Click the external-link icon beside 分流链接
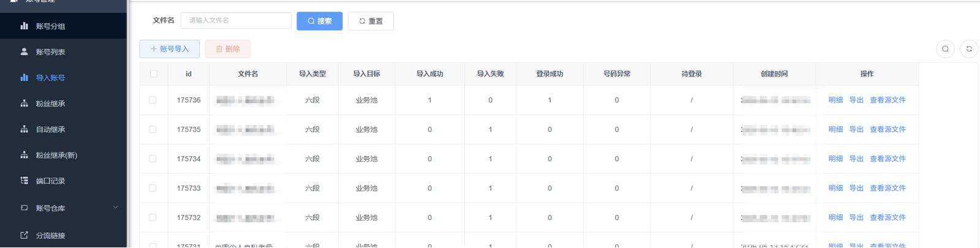The image size is (980, 248). (x=24, y=235)
